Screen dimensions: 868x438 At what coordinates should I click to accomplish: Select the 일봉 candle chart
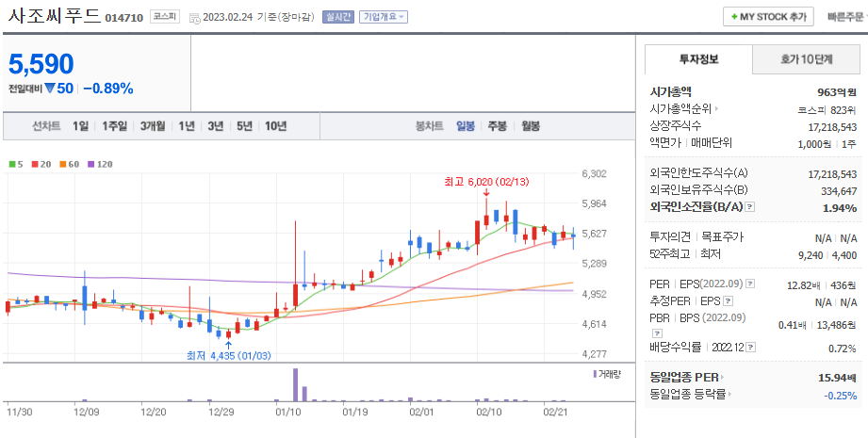(466, 126)
